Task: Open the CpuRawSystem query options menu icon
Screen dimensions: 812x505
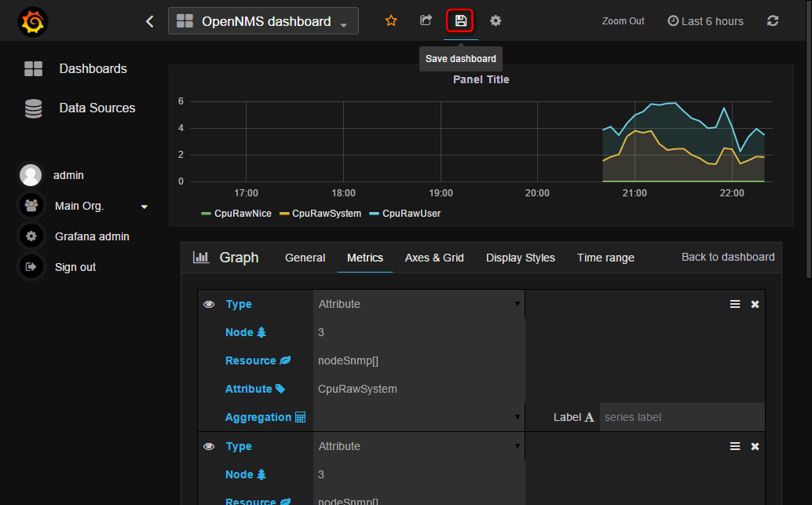Action: pos(735,304)
